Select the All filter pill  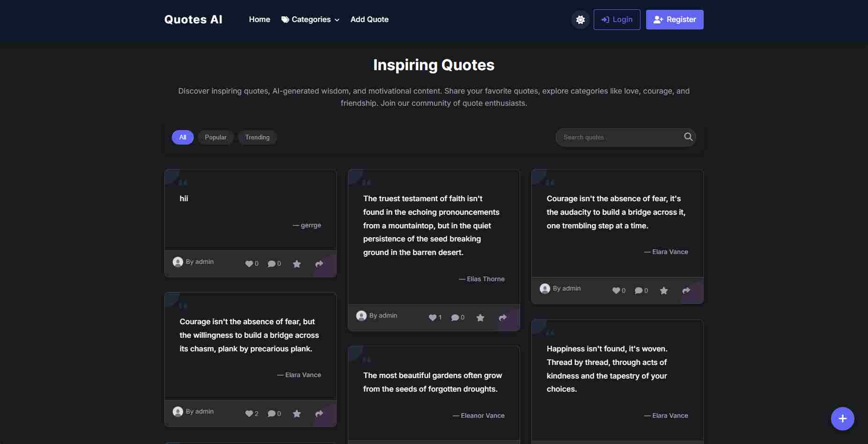[183, 137]
